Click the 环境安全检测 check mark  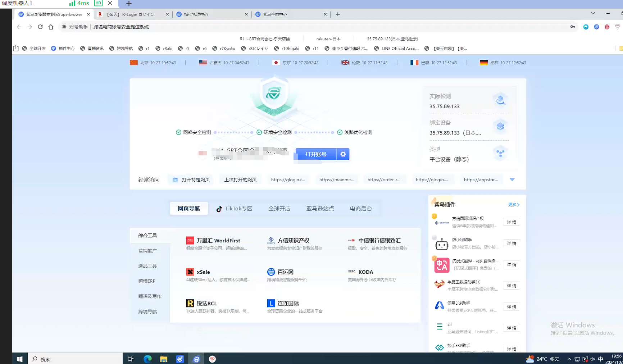point(259,132)
